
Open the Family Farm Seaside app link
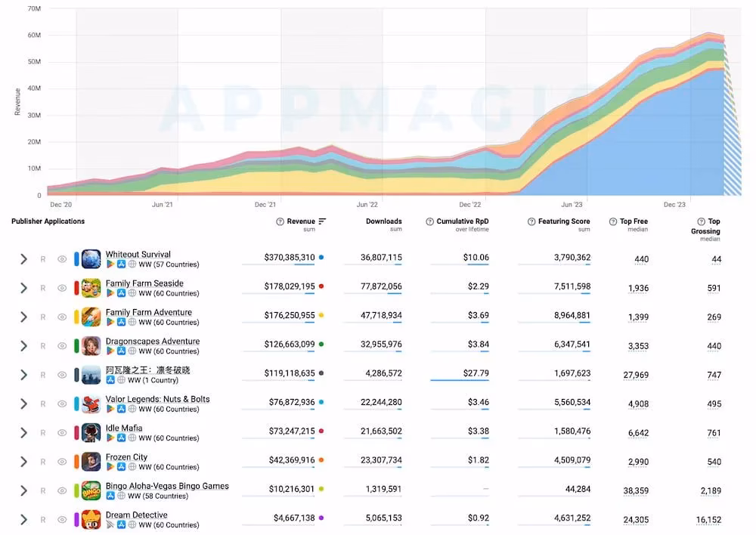point(144,283)
